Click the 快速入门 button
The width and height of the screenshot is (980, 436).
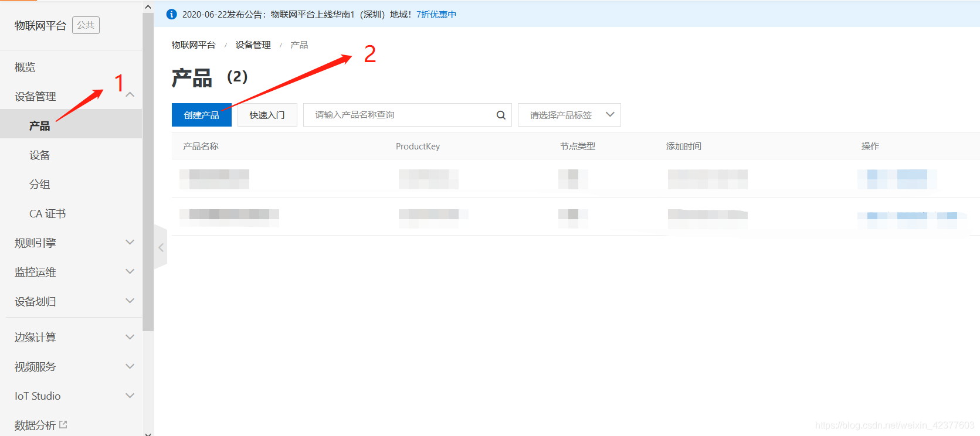coord(267,115)
